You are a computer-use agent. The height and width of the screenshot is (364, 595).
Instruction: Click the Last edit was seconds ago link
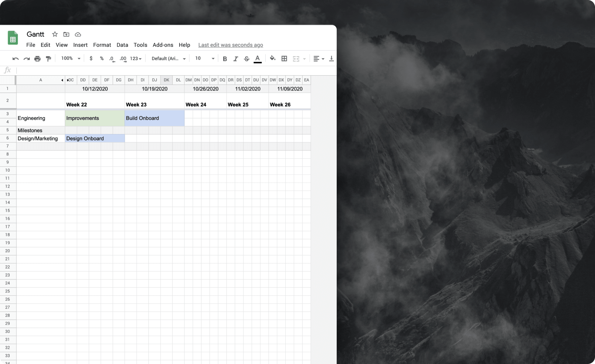pyautogui.click(x=230, y=45)
